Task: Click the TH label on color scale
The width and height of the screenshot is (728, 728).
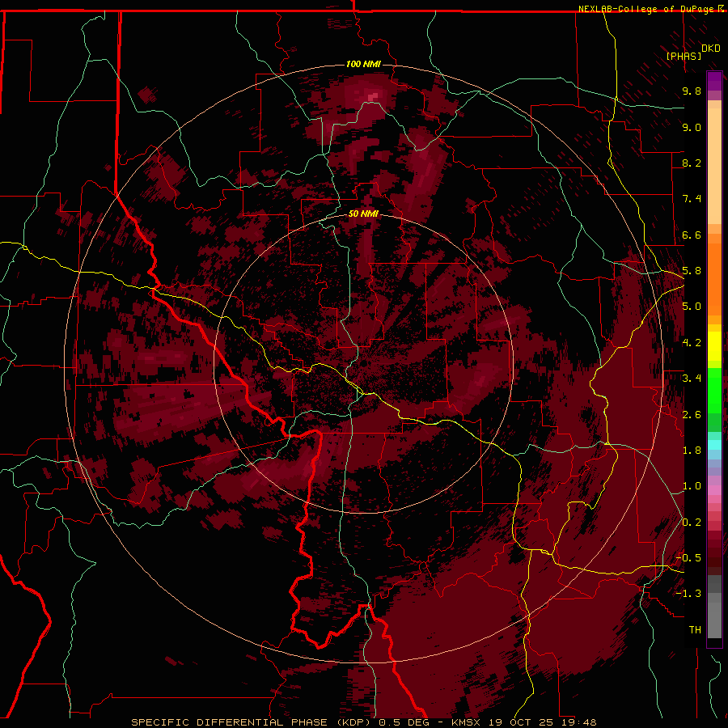Action: point(695,630)
